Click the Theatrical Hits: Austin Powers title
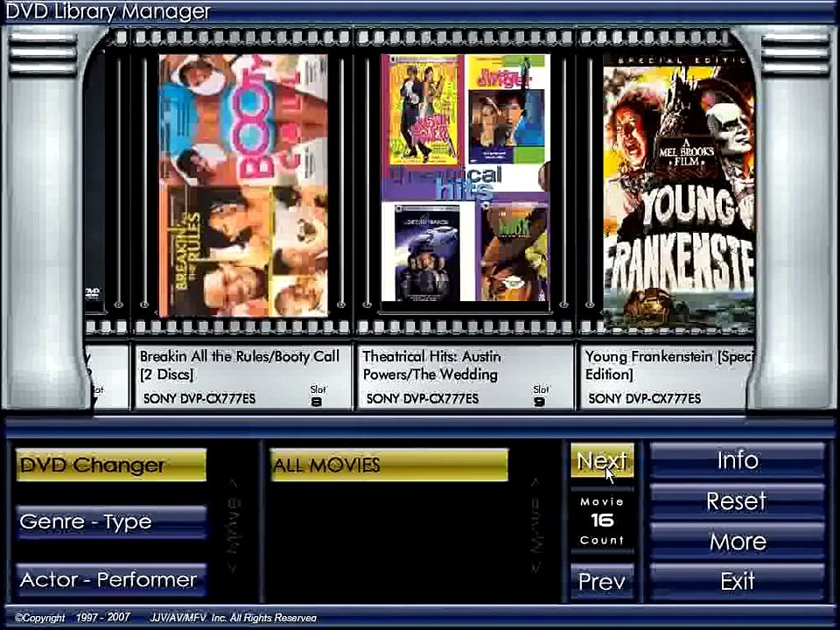 coord(431,365)
